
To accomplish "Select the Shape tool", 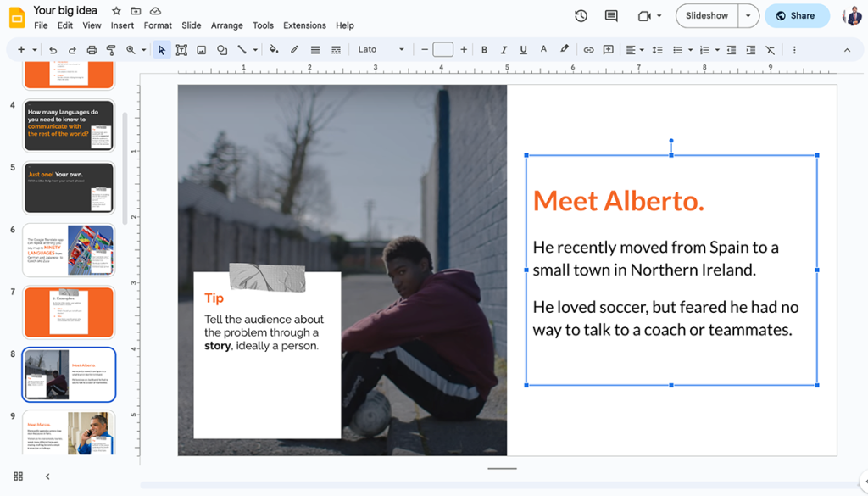I will (x=221, y=49).
